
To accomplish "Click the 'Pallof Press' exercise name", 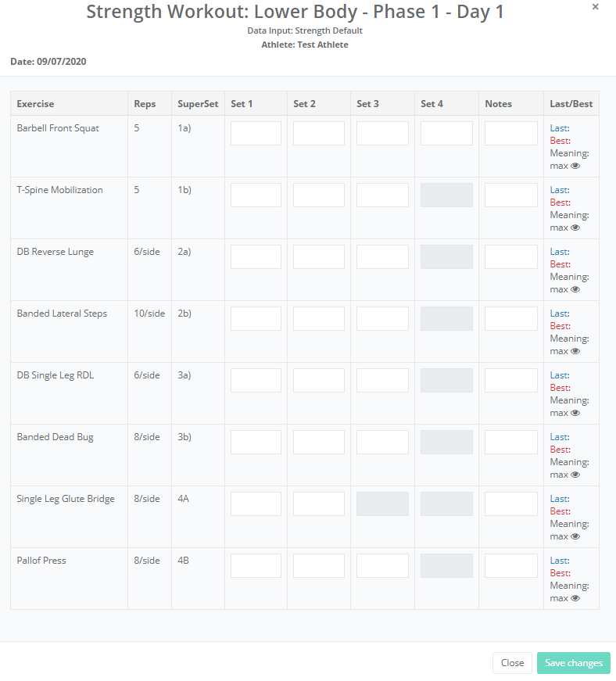I will click(41, 561).
